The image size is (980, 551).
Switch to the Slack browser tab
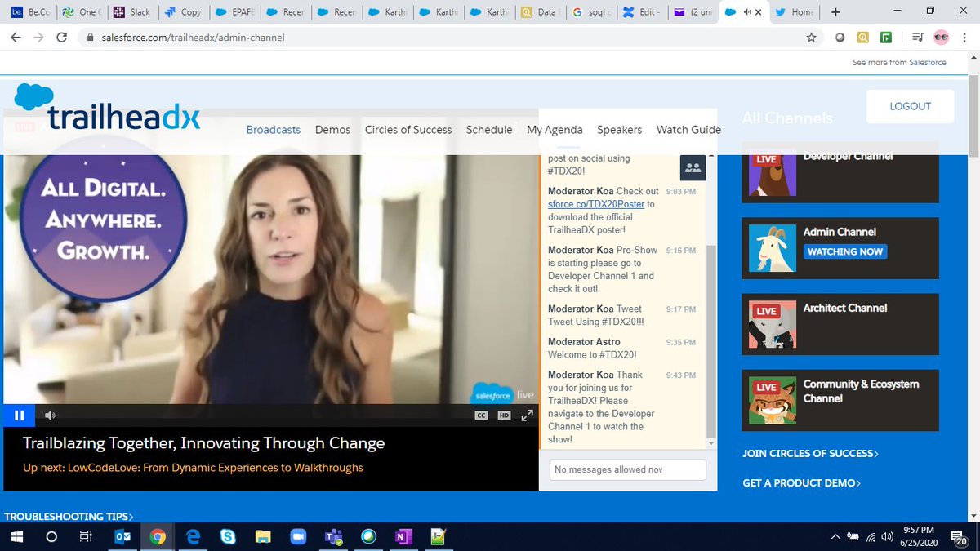(x=131, y=12)
